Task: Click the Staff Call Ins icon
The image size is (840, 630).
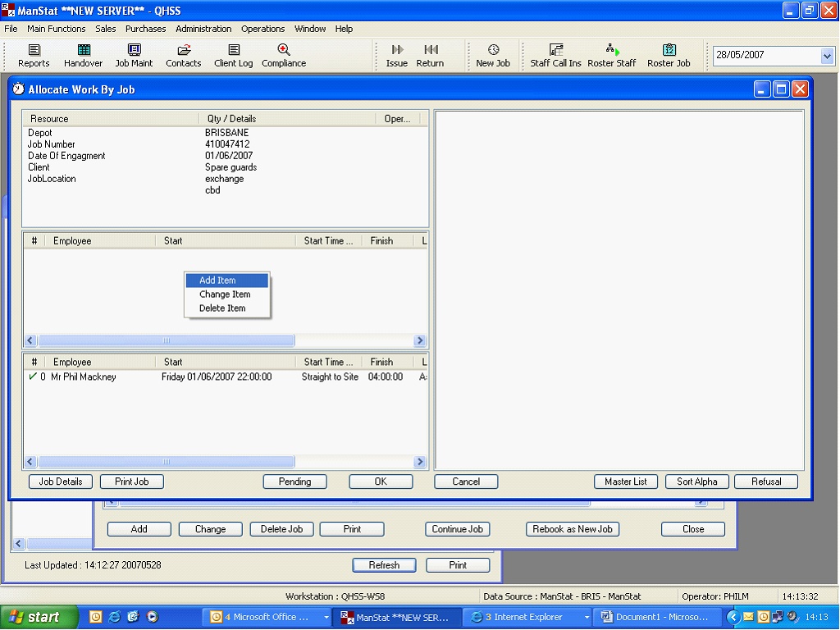Action: point(555,51)
